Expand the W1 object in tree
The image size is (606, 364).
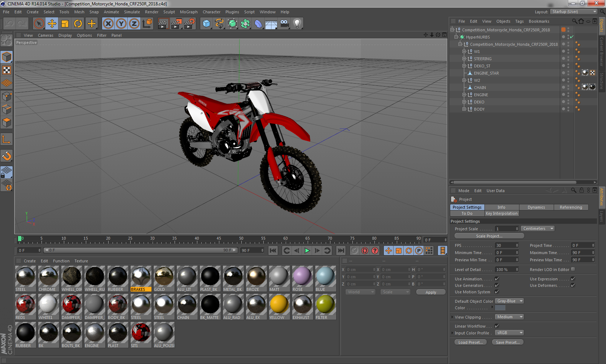tap(464, 52)
